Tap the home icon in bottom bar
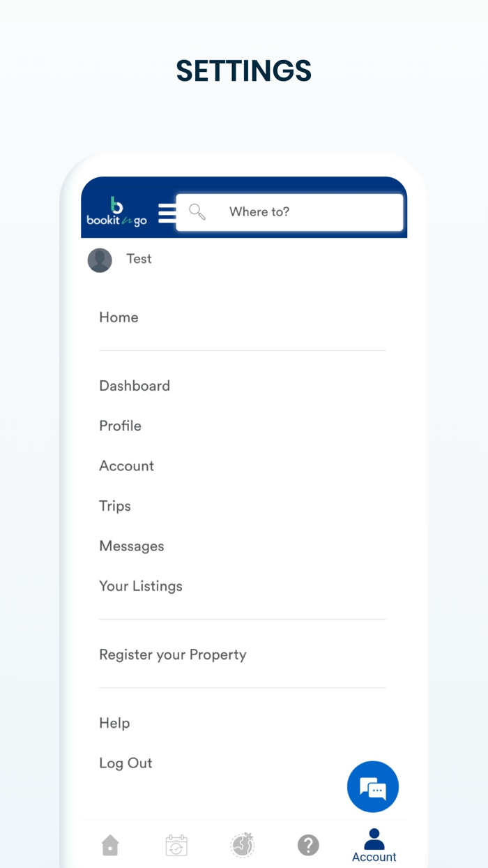488x868 pixels. pyautogui.click(x=110, y=846)
